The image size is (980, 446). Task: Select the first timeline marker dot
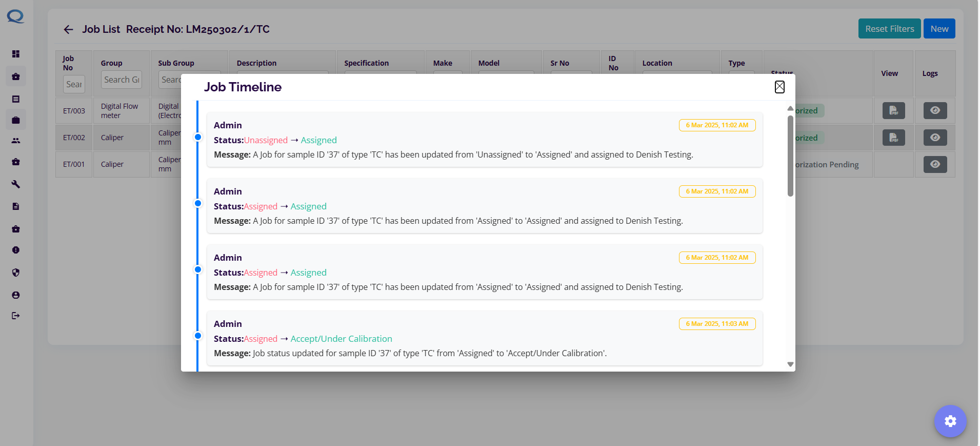[198, 137]
